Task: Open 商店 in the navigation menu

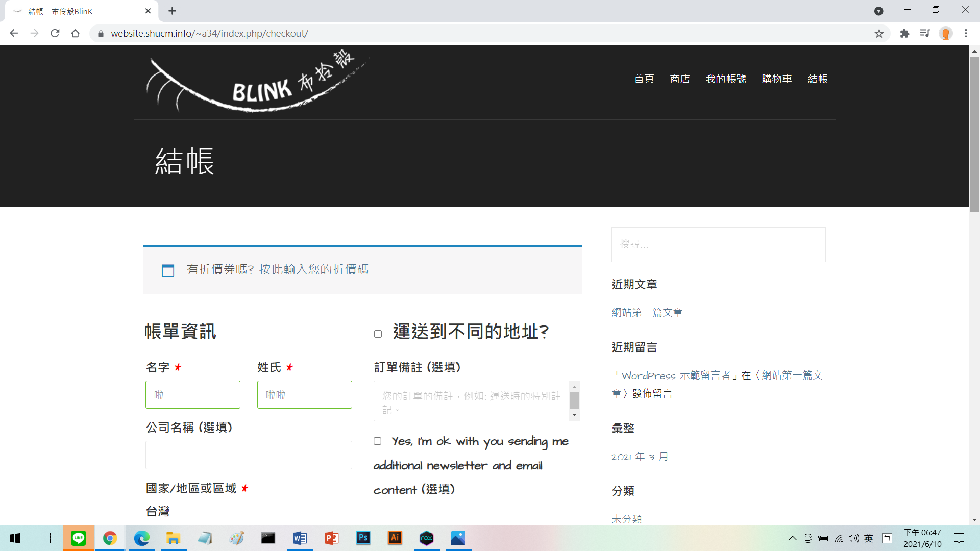Action: coord(679,79)
